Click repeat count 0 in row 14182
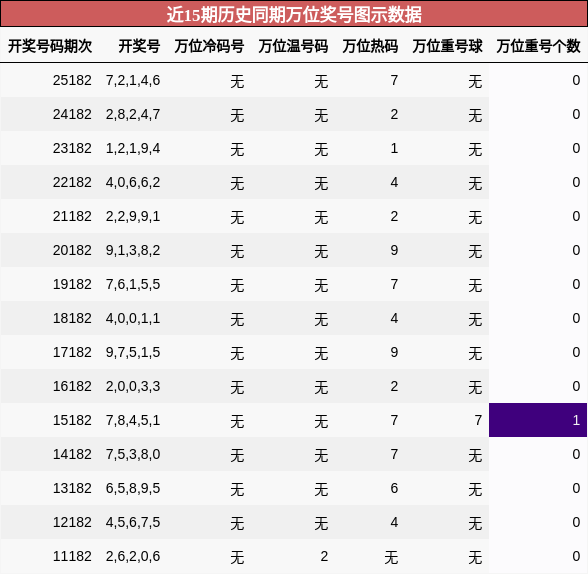This screenshot has height=574, width=588. (x=576, y=454)
